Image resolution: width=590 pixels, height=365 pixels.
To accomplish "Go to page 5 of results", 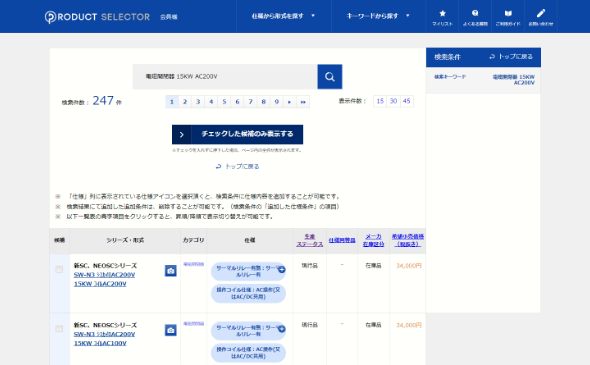I will pyautogui.click(x=224, y=102).
